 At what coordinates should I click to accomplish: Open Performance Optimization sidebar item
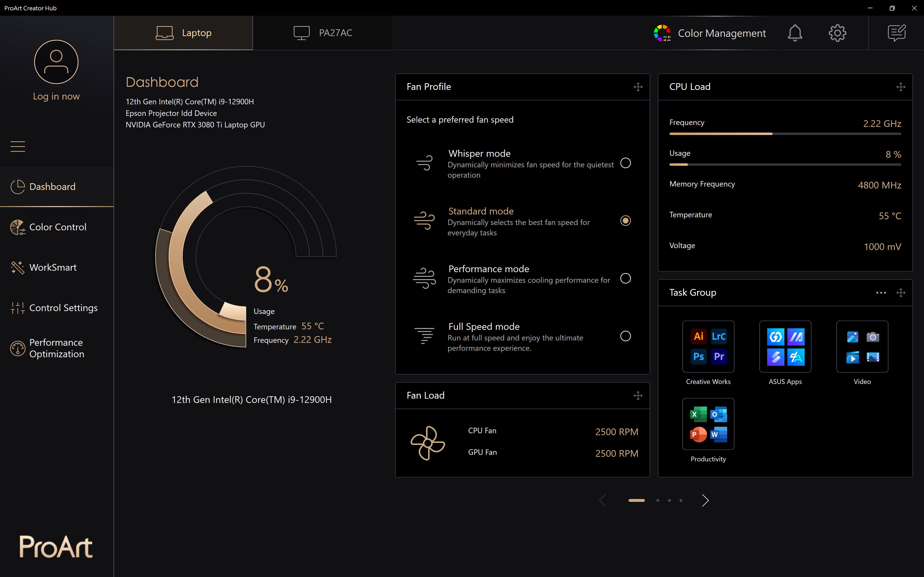(57, 348)
